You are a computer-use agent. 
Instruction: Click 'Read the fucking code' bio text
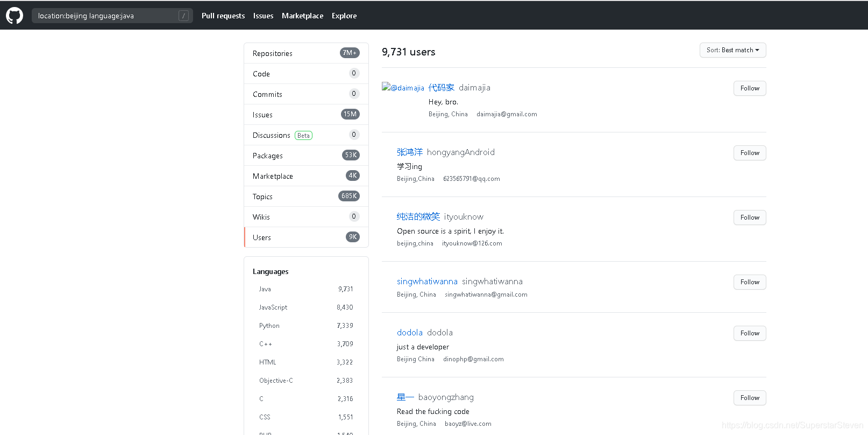(x=433, y=411)
